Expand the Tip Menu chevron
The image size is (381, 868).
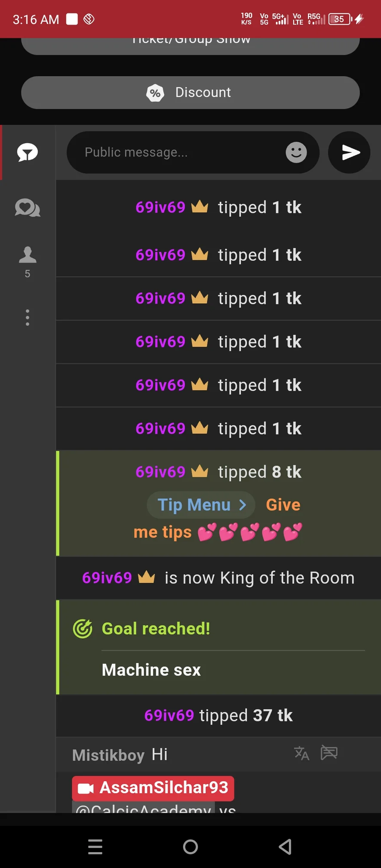coord(243,505)
